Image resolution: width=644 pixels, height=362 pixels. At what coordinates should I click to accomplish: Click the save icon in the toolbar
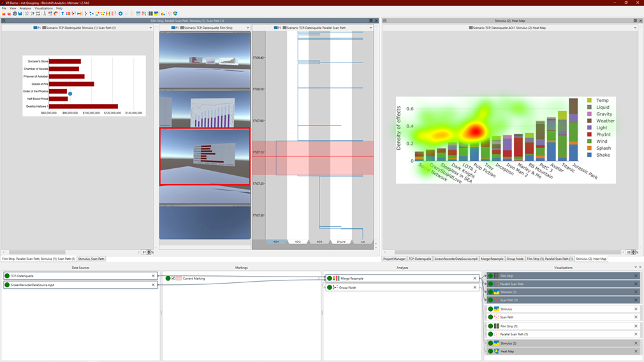(20, 13)
